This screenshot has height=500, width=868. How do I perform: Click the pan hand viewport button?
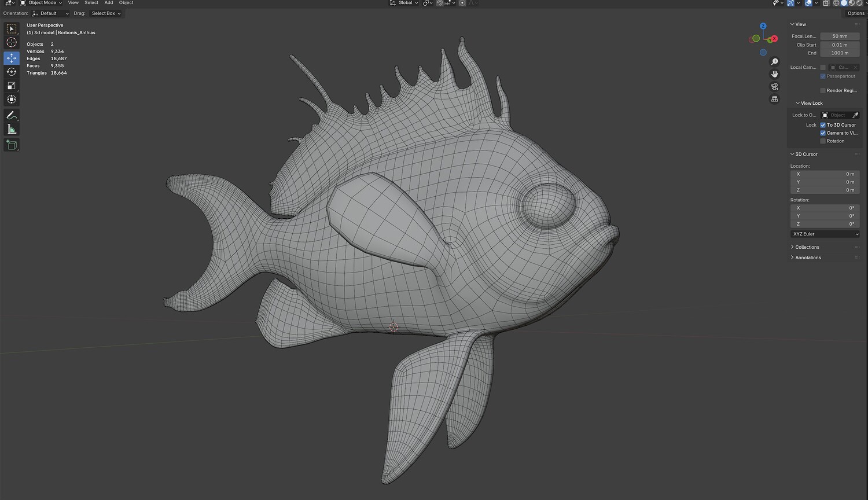pyautogui.click(x=774, y=74)
